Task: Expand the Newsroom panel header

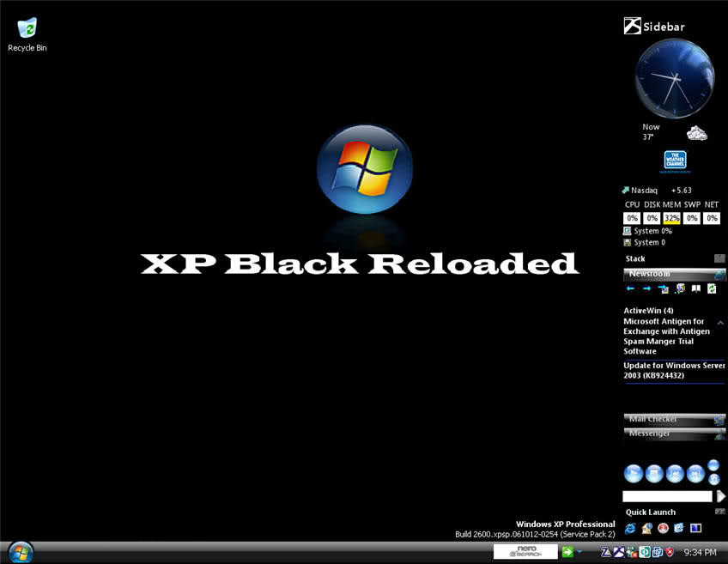Action: [674, 274]
